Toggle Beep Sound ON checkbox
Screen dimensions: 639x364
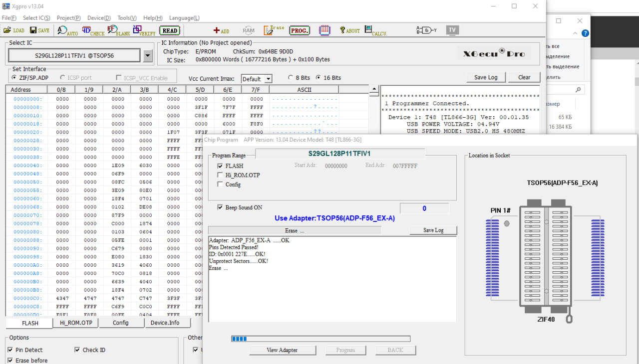[220, 207]
